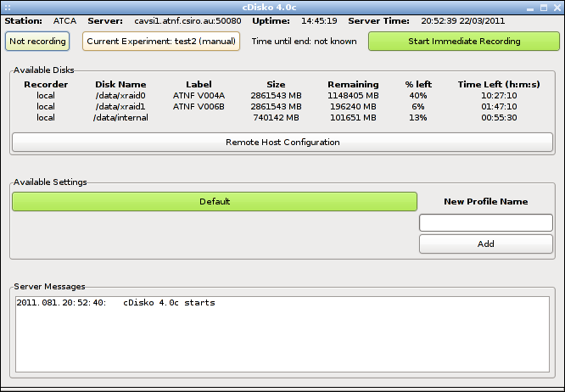Click the ATNF V004A disk label
Viewport: 565px width, 392px height.
(199, 96)
